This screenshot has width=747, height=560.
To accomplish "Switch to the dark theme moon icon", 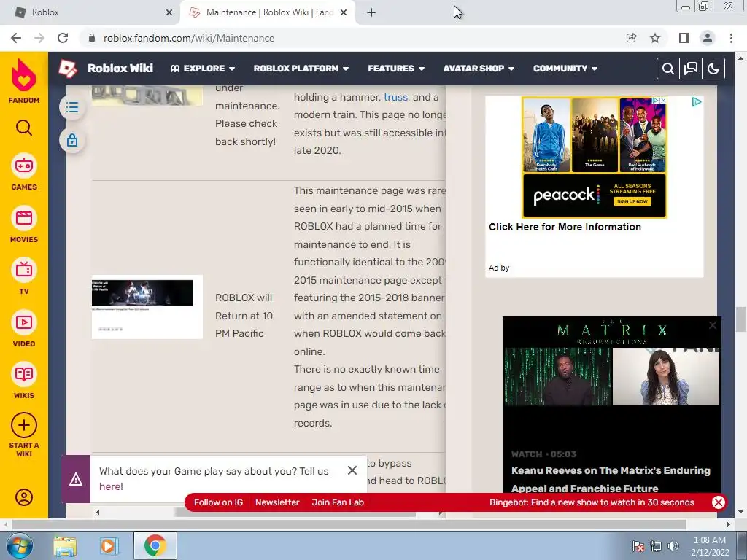I will tap(713, 69).
